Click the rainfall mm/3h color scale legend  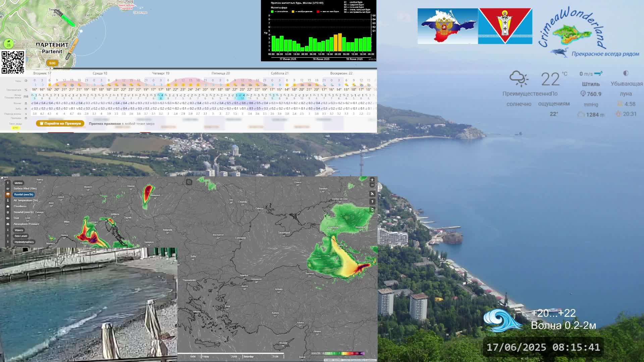coord(338,353)
